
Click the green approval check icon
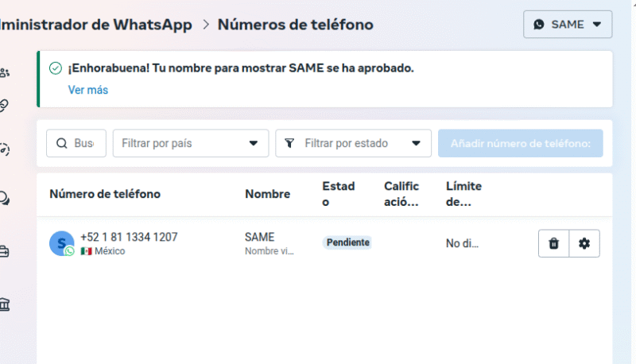coord(56,68)
